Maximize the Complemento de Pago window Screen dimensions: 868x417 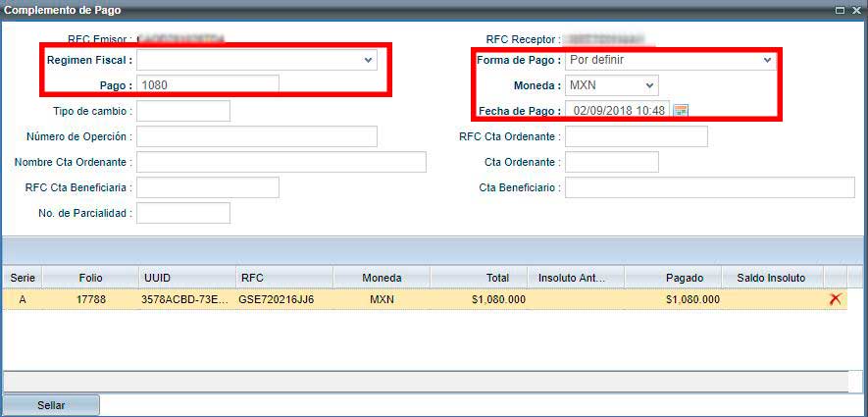click(840, 9)
